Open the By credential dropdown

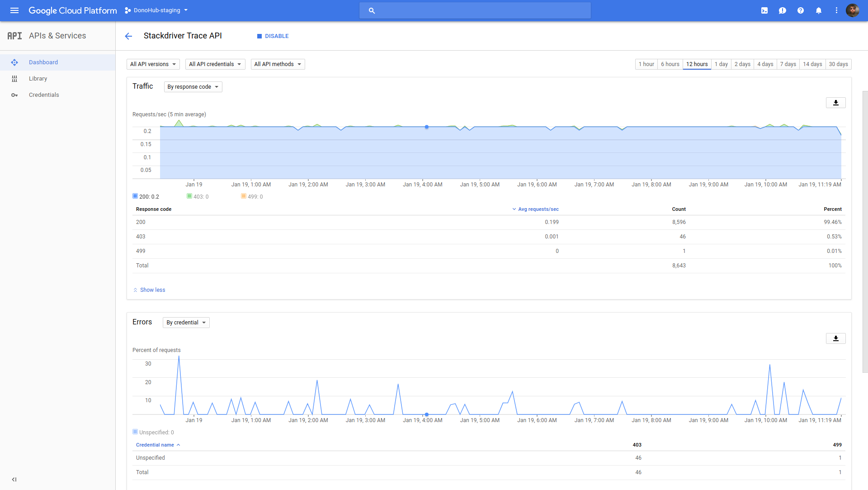[x=186, y=323]
